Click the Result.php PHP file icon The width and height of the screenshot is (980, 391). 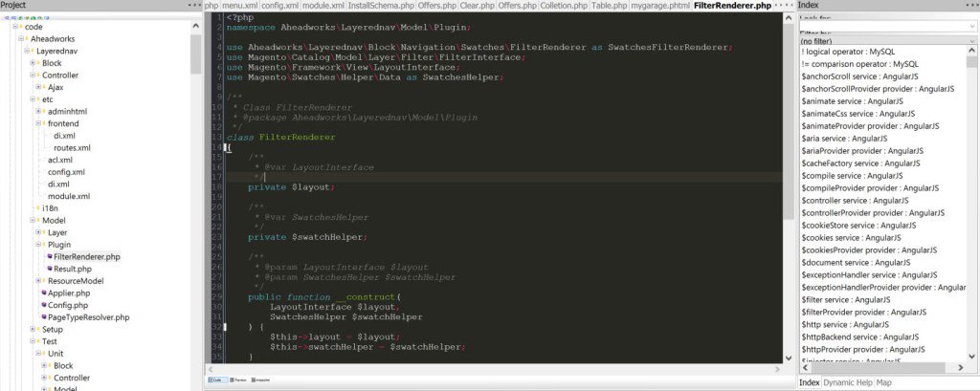50,269
